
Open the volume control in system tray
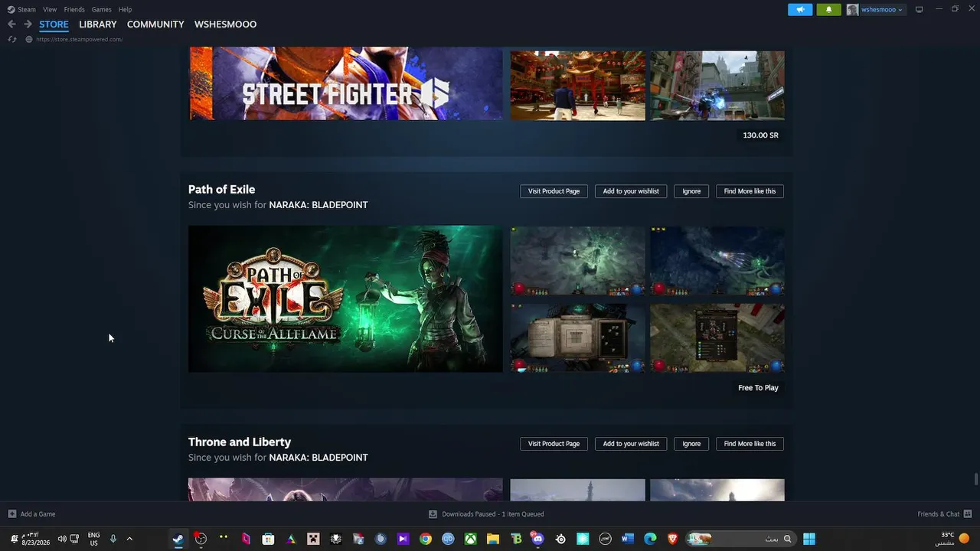62,539
